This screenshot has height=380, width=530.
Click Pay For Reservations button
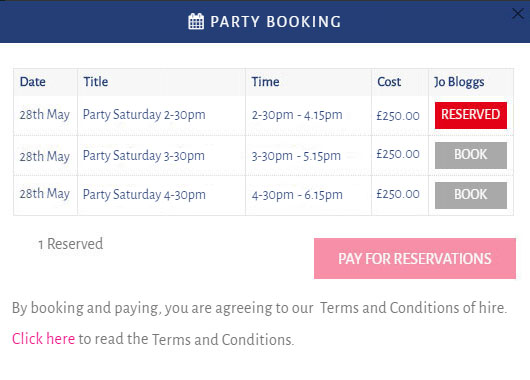(x=415, y=258)
